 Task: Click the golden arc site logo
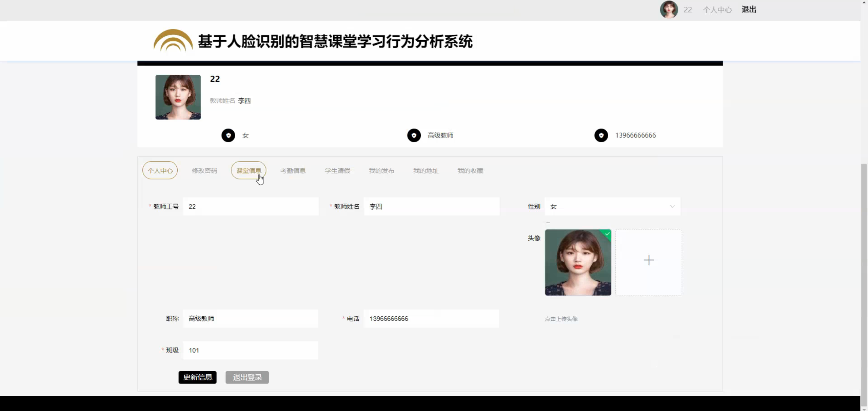pyautogui.click(x=173, y=41)
